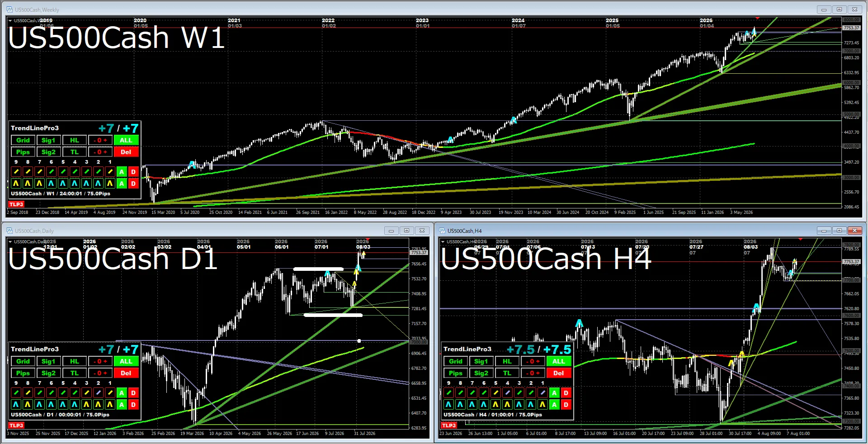This screenshot has width=868, height=444.
Task: Toggle trendline 1 in the H4 chart panel
Action: click(x=542, y=393)
